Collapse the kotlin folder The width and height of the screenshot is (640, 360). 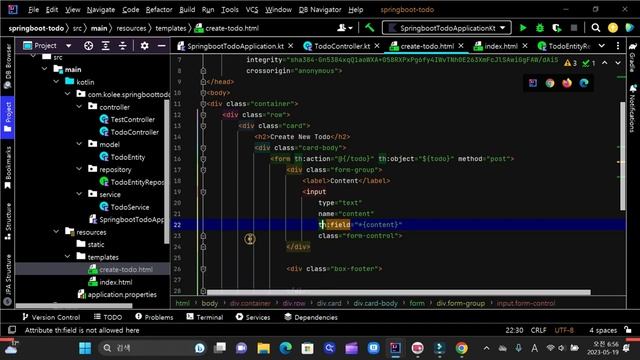(x=56, y=82)
